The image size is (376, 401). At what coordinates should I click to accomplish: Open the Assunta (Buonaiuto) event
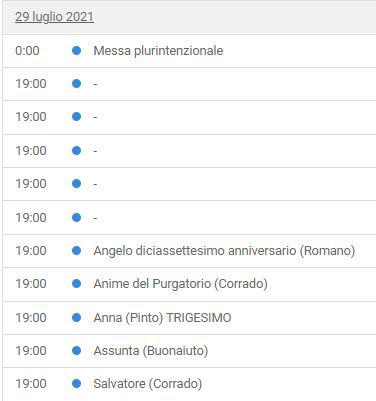pos(151,351)
